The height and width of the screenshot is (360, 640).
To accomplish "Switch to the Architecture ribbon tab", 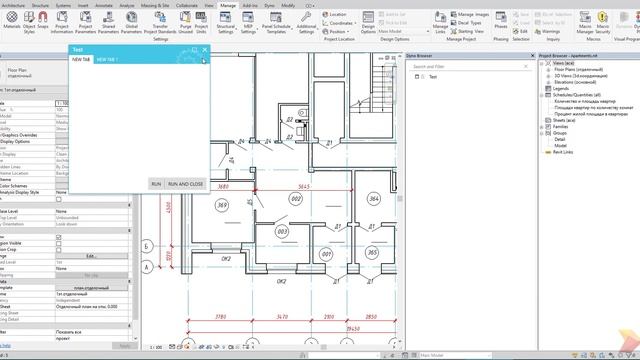I will point(13,6).
